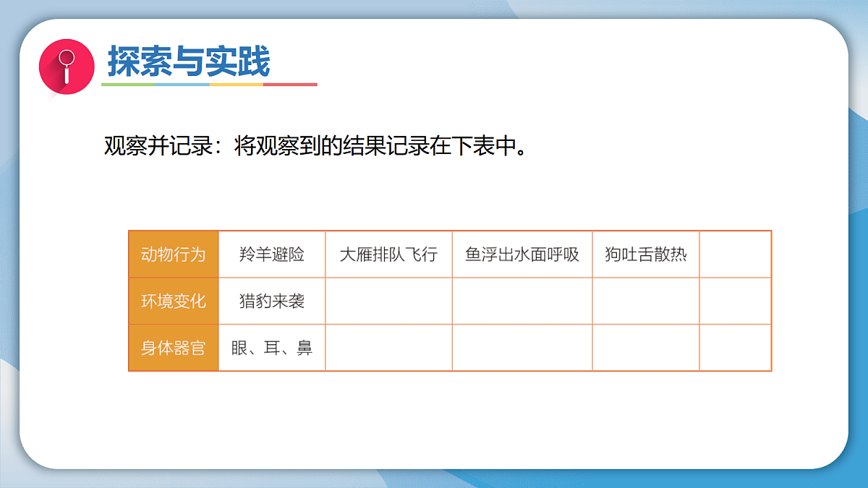Select the 猎豹来袭 cell
Viewport: 868px width, 488px height.
pyautogui.click(x=272, y=301)
